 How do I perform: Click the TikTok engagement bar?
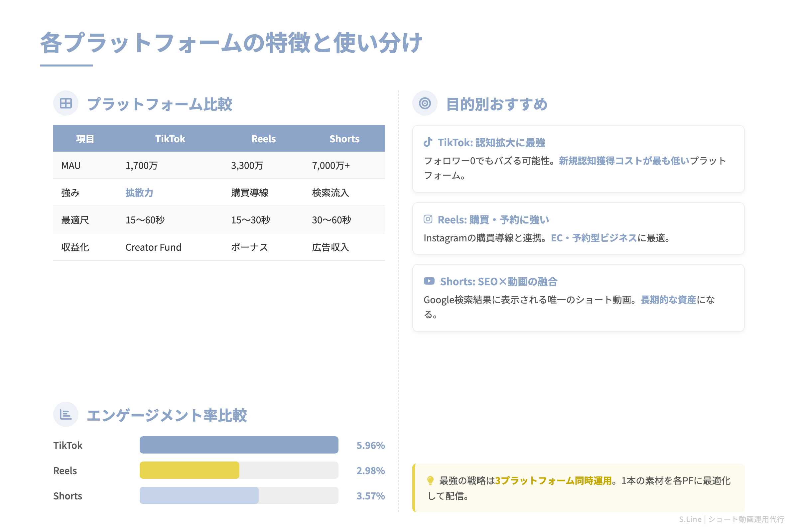pos(238,445)
